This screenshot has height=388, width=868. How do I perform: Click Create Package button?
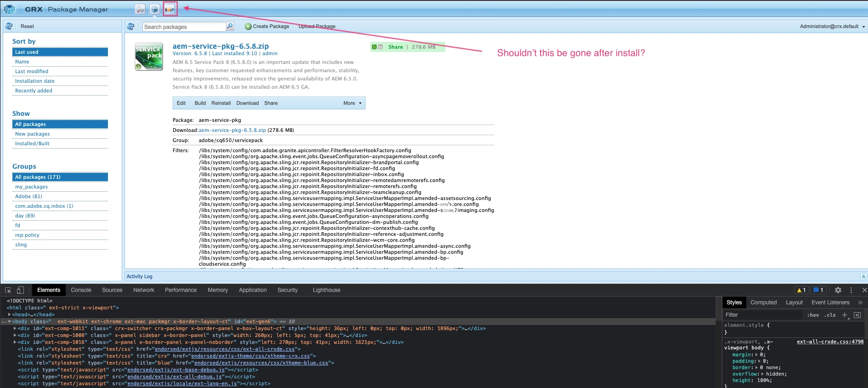tap(267, 26)
